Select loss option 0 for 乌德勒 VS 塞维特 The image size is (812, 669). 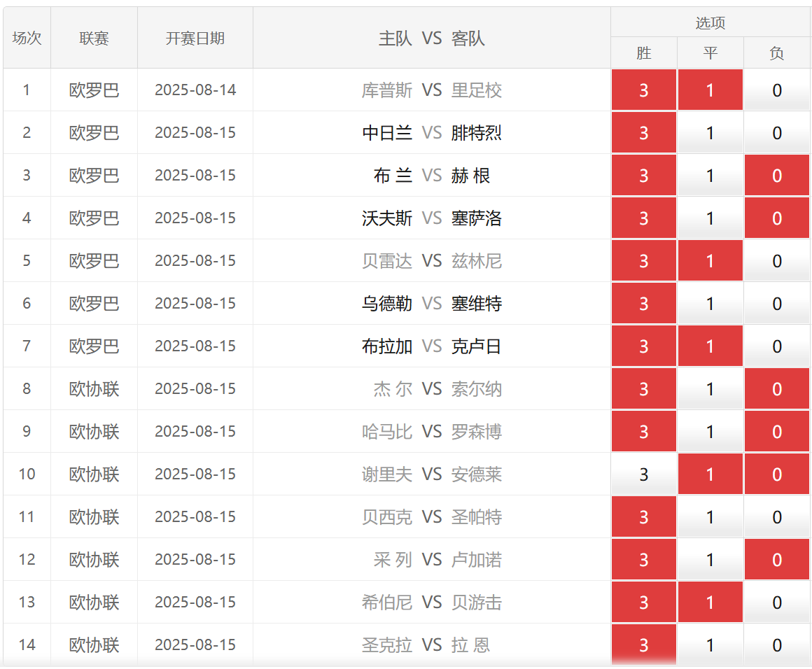tap(777, 304)
